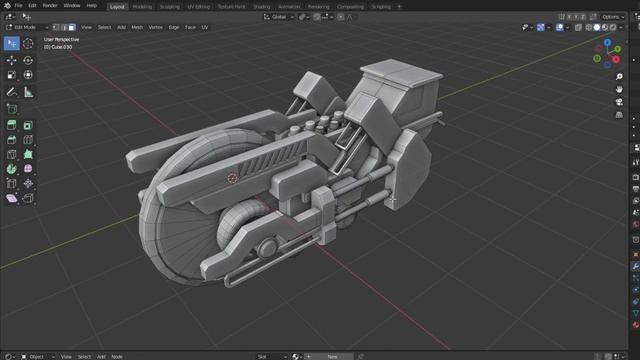Switch to the UV Editing workspace tab
The width and height of the screenshot is (640, 360).
click(198, 7)
